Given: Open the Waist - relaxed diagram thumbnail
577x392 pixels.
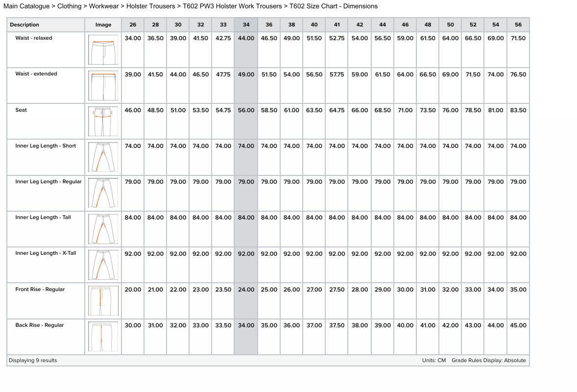Looking at the screenshot, I should 103,49.
